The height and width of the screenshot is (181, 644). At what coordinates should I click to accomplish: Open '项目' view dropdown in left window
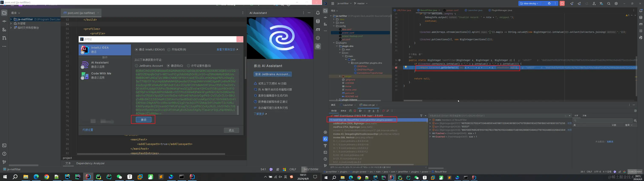click(16, 13)
